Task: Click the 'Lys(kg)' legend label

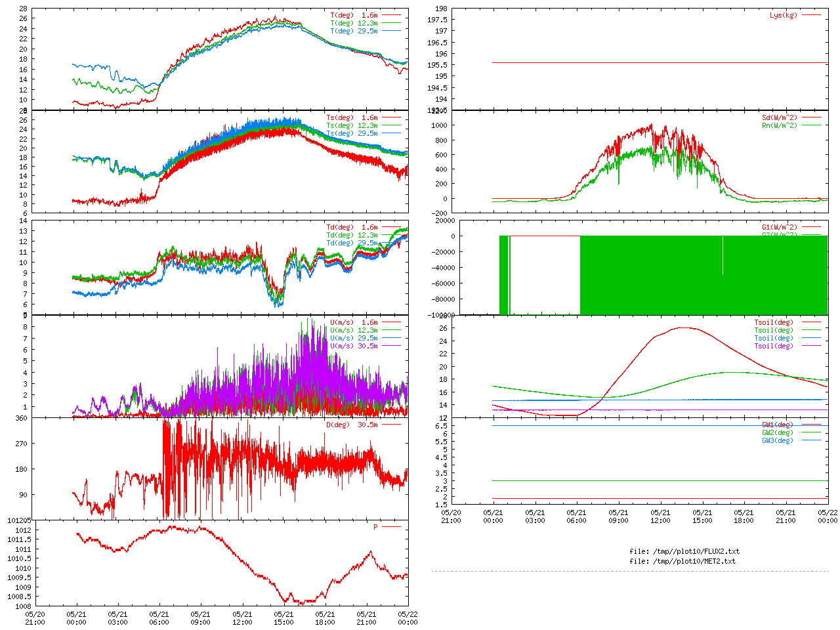Action: coord(784,15)
